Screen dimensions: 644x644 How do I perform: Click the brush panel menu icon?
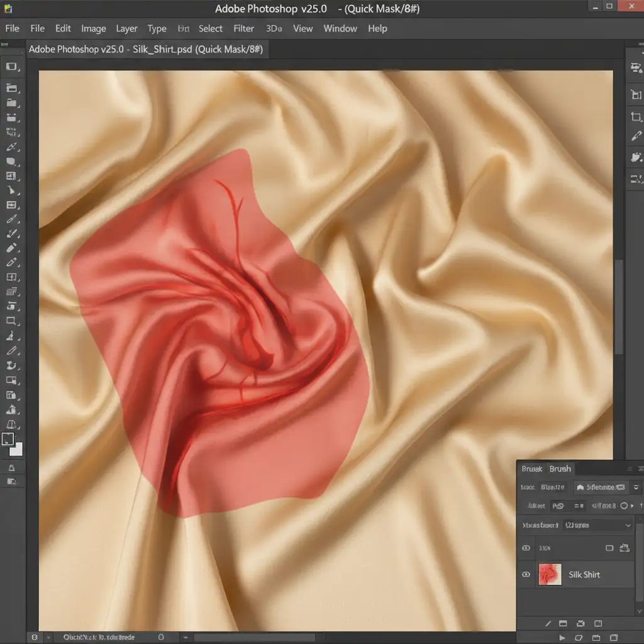click(630, 469)
